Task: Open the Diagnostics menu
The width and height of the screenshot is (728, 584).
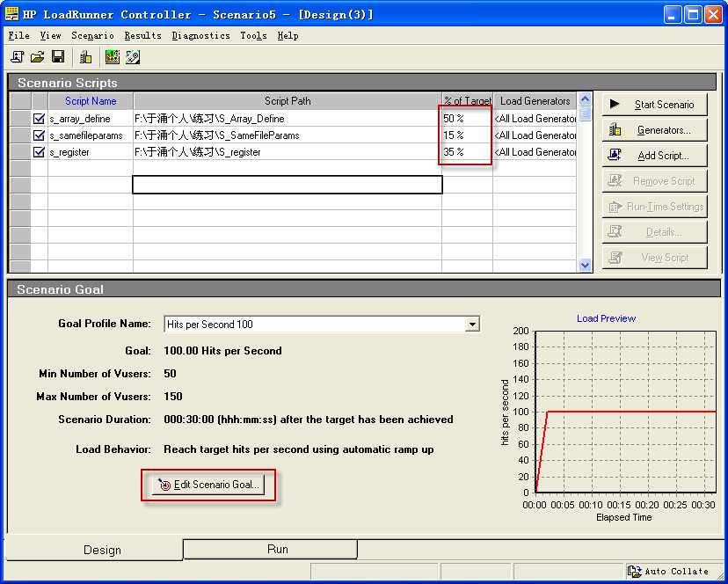Action: click(x=200, y=36)
